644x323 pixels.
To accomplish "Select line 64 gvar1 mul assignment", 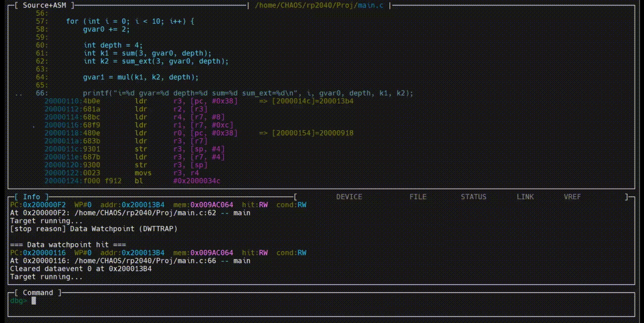I will point(140,77).
